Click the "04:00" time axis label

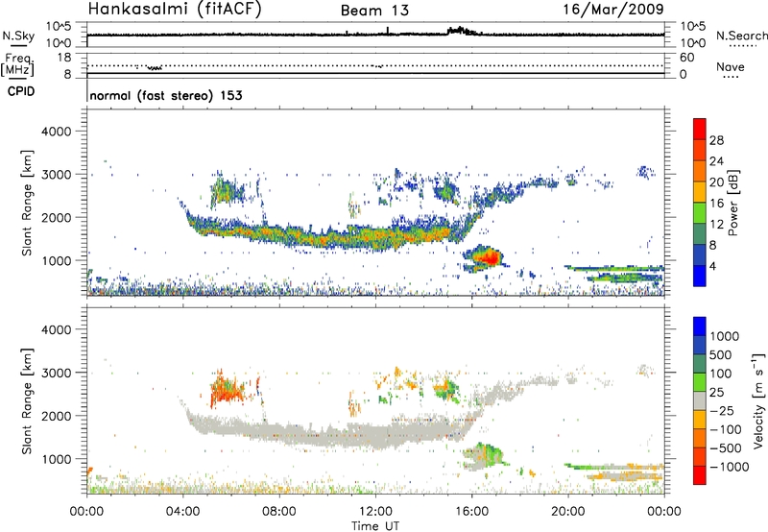(x=182, y=512)
